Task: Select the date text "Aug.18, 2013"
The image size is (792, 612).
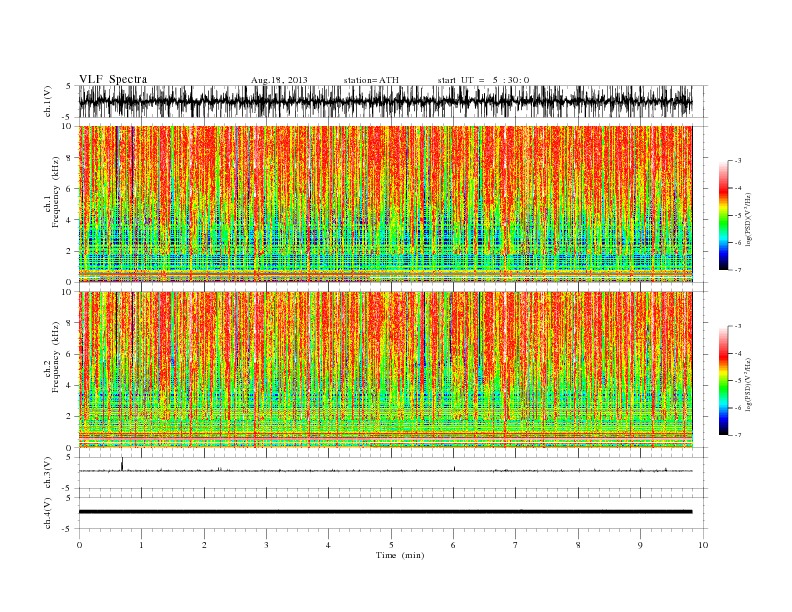Action: pos(279,80)
